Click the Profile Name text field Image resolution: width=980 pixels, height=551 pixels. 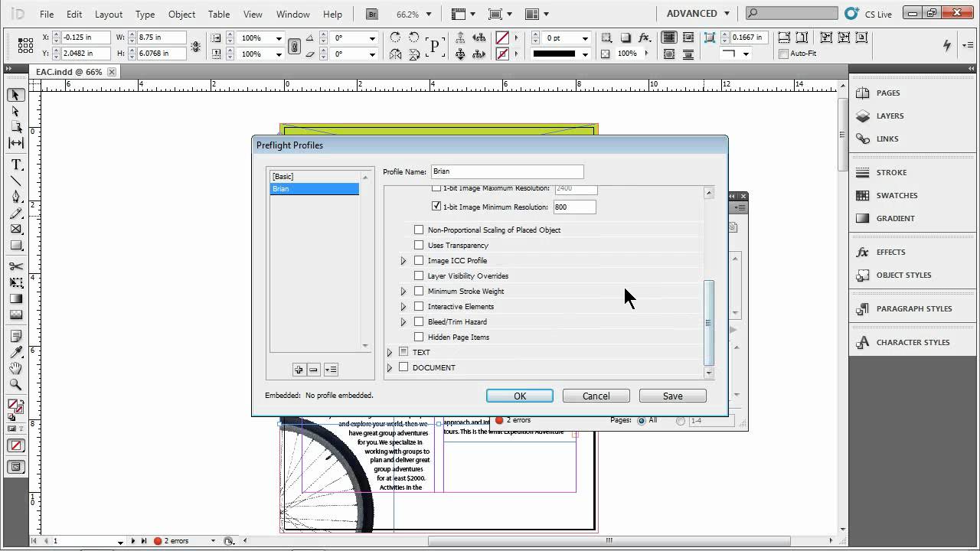[x=507, y=171]
